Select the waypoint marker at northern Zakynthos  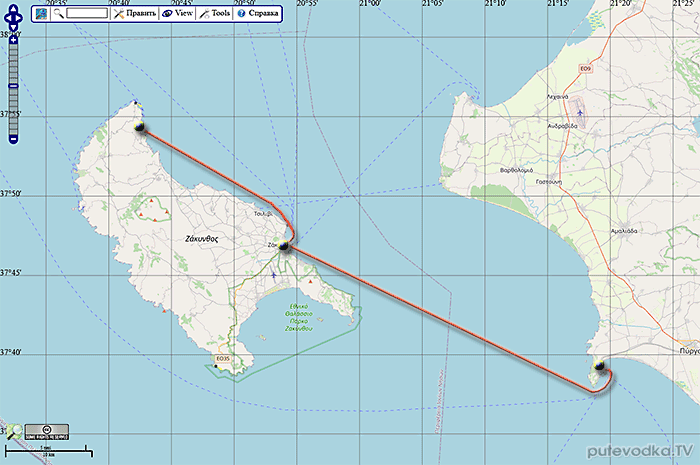(x=140, y=127)
